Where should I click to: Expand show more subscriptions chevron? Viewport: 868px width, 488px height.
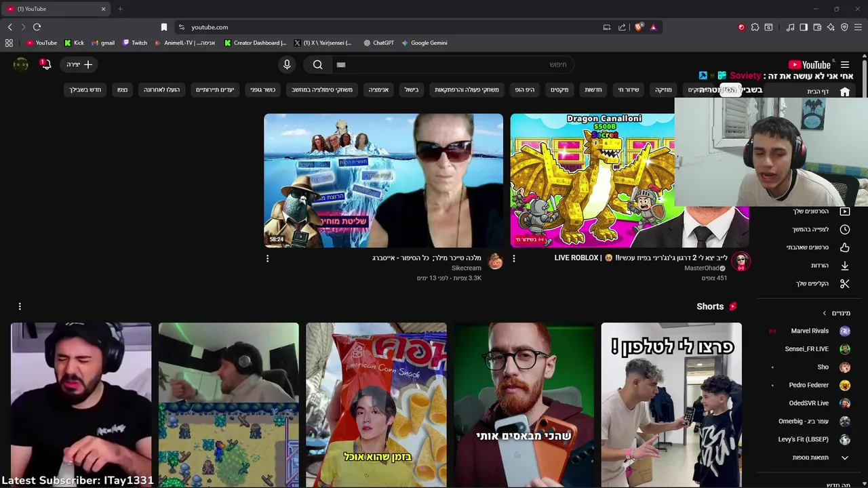(845, 457)
